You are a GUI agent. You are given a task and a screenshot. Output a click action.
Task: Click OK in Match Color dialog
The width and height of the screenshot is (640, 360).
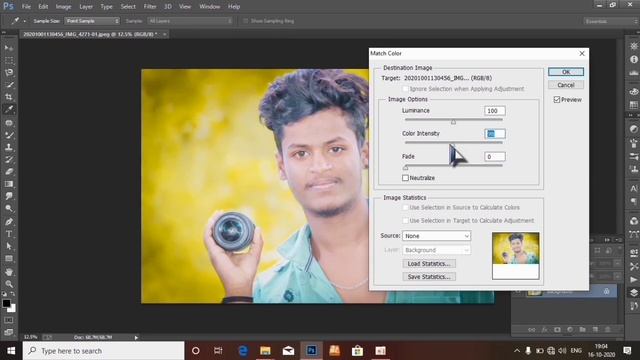pyautogui.click(x=566, y=72)
